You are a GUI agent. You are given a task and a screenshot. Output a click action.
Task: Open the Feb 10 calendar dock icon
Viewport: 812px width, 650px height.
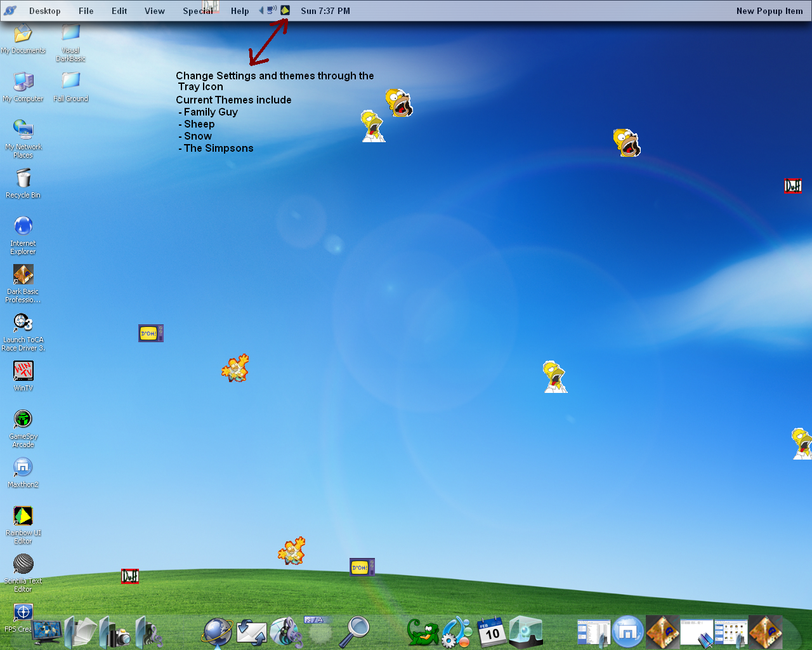492,632
